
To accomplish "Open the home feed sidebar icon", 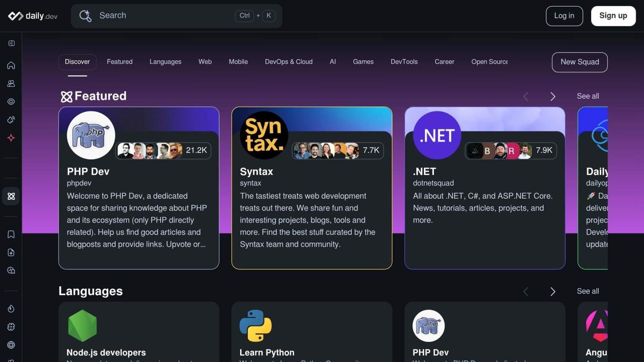I will [x=11, y=65].
